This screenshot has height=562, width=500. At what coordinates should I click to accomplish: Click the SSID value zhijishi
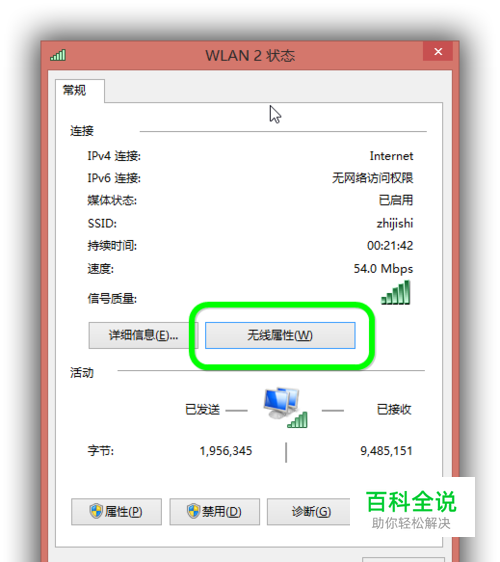[x=395, y=223]
